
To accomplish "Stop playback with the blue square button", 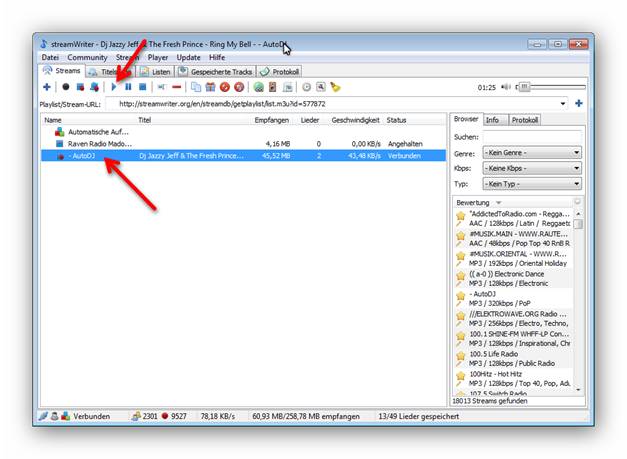I will 143,87.
